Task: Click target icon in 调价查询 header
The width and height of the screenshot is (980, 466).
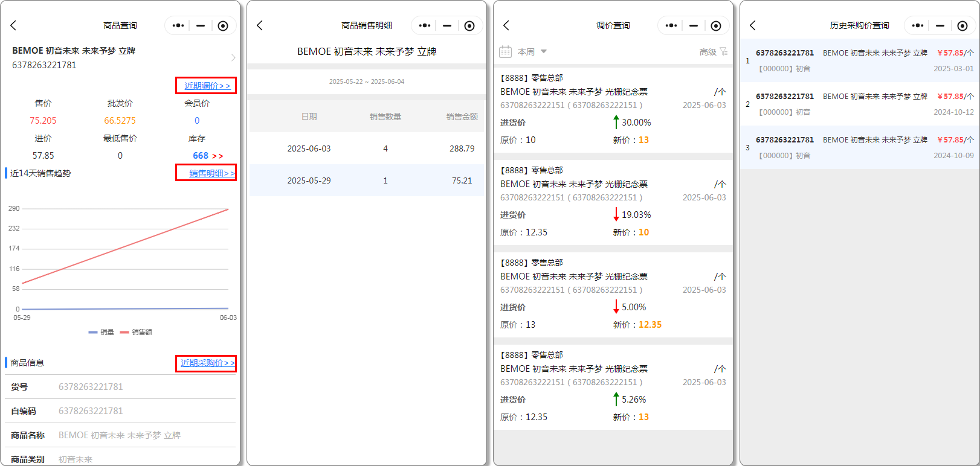Action: (x=716, y=25)
